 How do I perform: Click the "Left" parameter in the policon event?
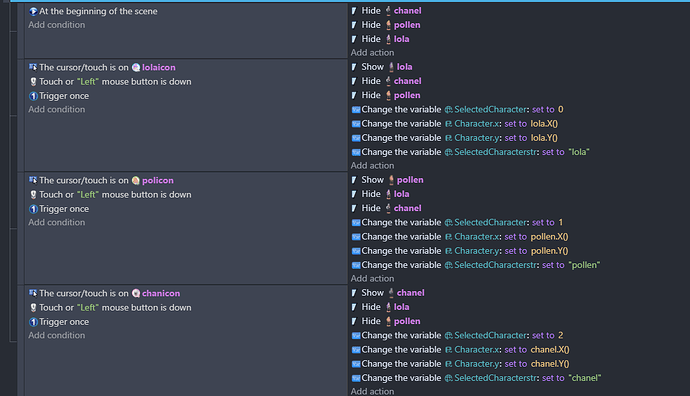(x=88, y=195)
